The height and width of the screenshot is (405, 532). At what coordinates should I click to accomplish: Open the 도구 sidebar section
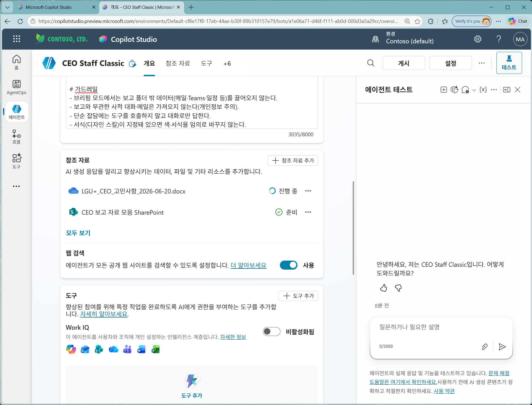coord(16,161)
